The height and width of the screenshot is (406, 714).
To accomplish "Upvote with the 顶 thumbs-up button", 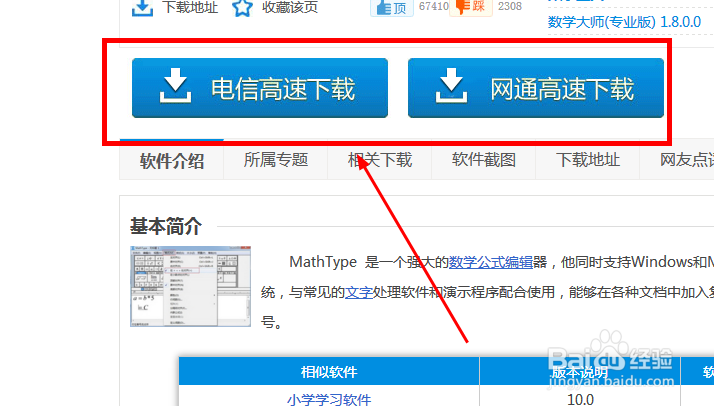I will coord(392,8).
